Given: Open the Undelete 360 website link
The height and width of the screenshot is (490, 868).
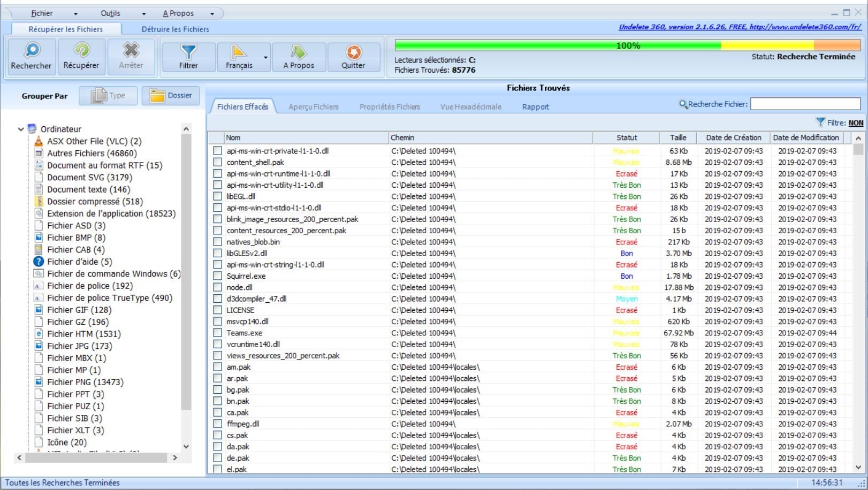Looking at the screenshot, I should pos(739,27).
